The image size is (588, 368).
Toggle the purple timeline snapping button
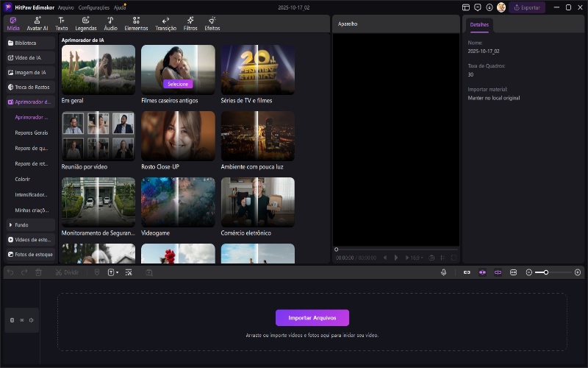482,272
